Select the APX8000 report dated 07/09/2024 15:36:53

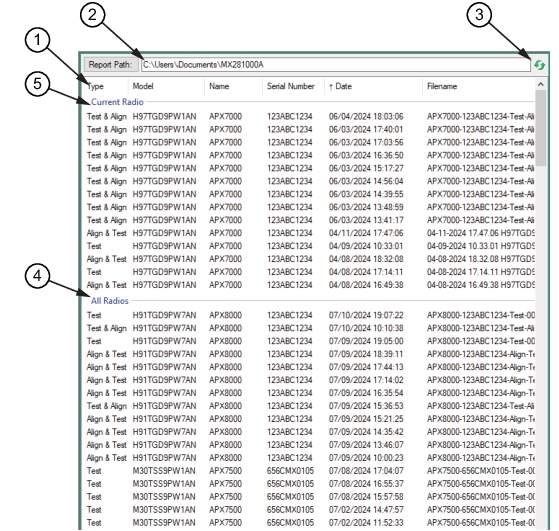point(310,406)
